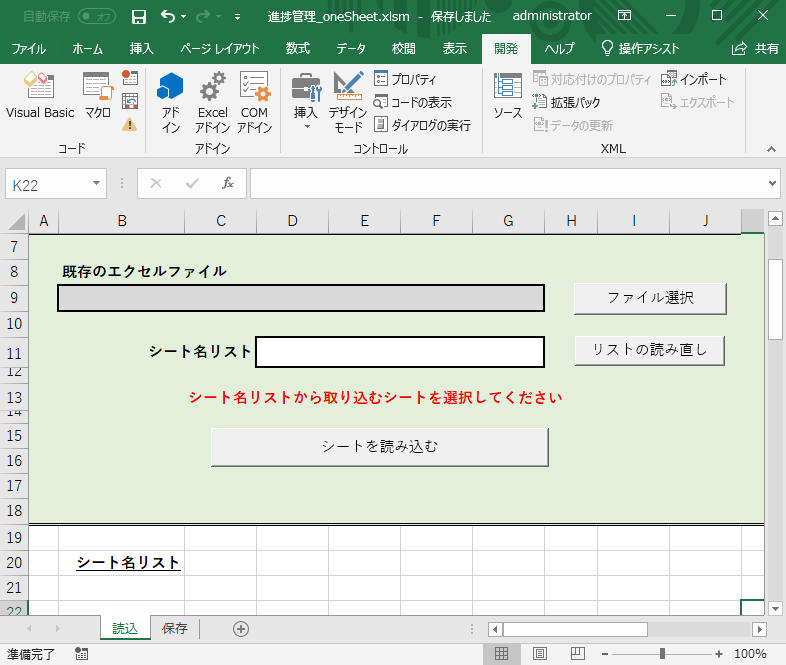
Task: Click the シートを読み込む button
Action: 379,447
